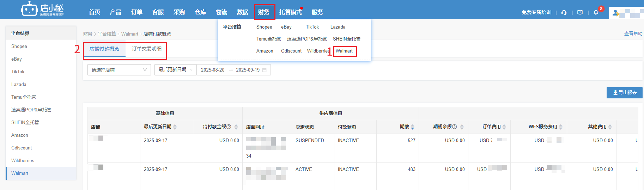Open the customer service headset icon
Screen dimensions: 644x190
(x=564, y=12)
